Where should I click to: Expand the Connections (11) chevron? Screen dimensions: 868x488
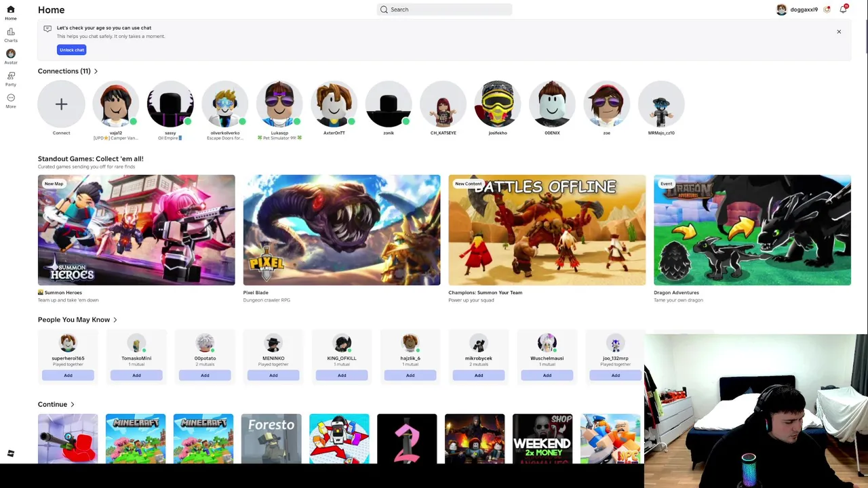(x=96, y=71)
